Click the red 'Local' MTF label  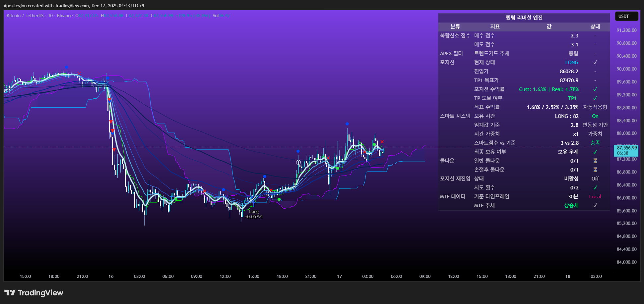point(595,197)
